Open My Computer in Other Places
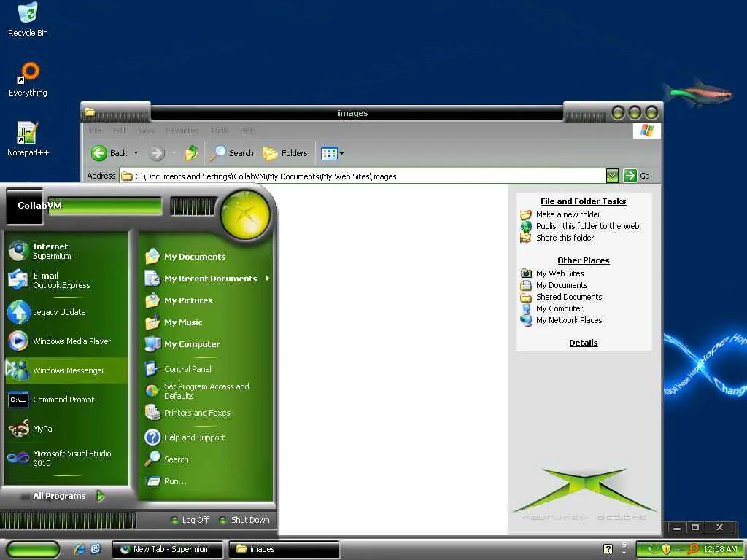The image size is (747, 560). click(560, 308)
